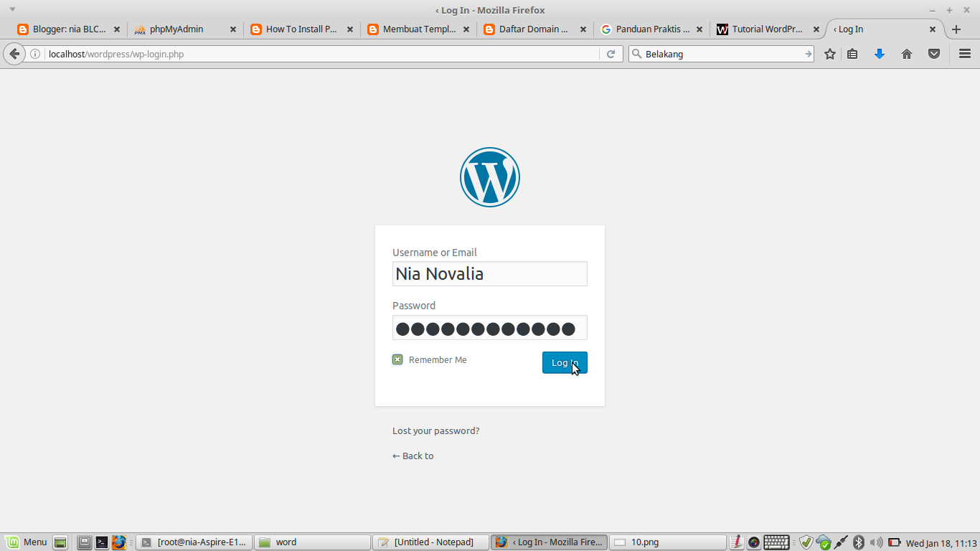Open the Pocket icon in toolbar
The height and width of the screenshot is (551, 980).
(x=934, y=54)
